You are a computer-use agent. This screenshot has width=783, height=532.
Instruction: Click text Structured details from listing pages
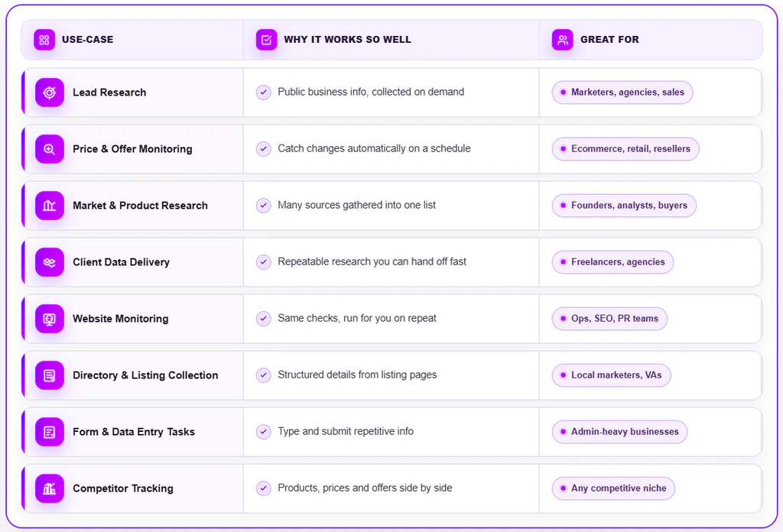357,375
